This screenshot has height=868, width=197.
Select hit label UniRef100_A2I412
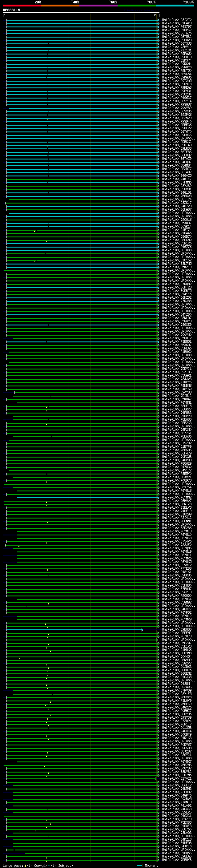(177, 518)
